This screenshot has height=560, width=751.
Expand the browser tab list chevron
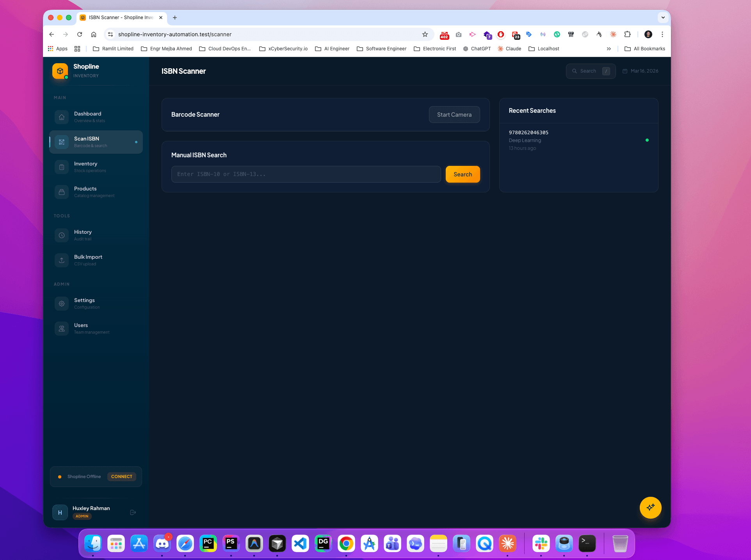pyautogui.click(x=663, y=18)
